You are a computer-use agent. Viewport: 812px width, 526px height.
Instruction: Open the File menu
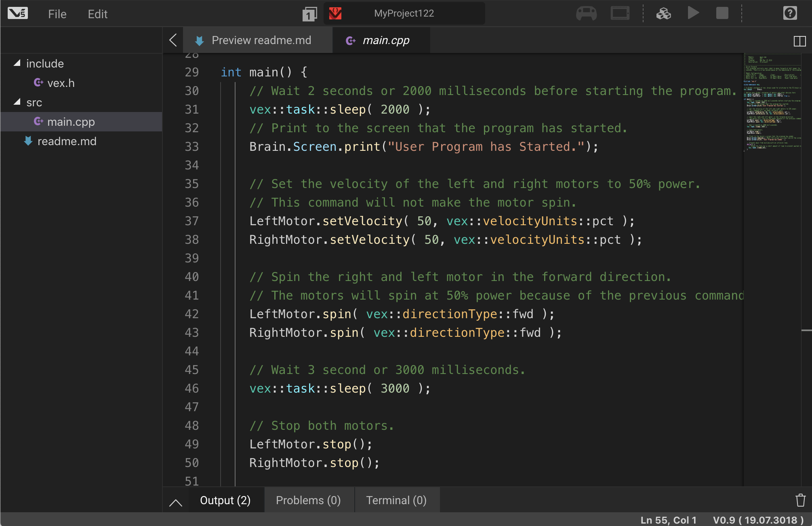[x=57, y=14]
